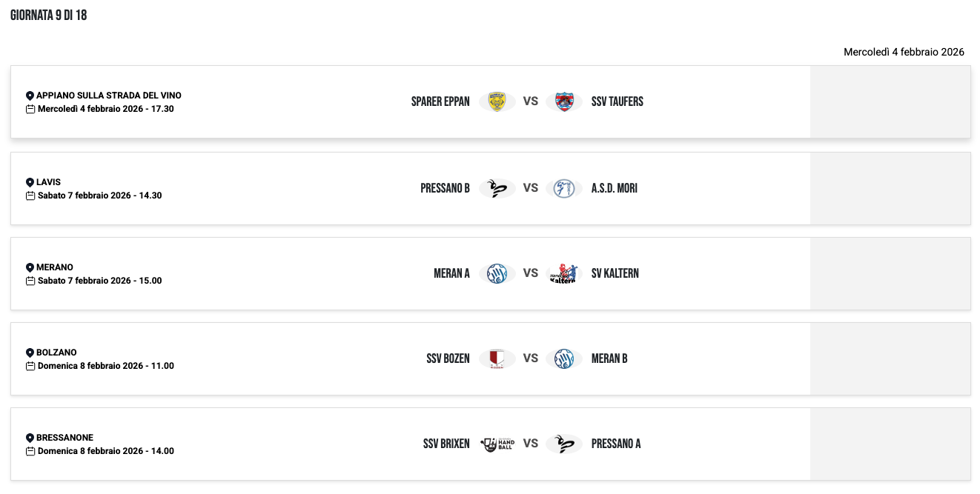Click the SSV Brixen handball logo
Viewport: 980px width, 494px height.
[497, 444]
